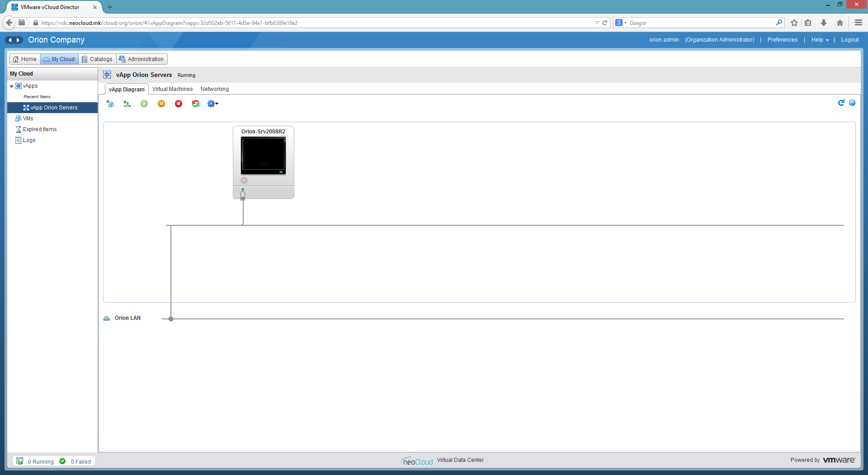This screenshot has width=868, height=475.
Task: Open the Orion-Srv2008R2 console thumbnail
Action: (x=263, y=156)
